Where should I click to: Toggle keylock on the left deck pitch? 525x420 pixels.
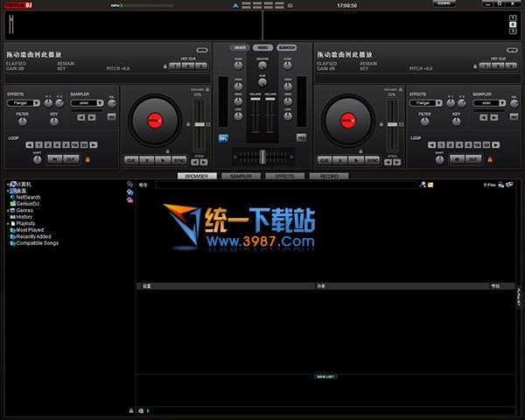click(188, 124)
